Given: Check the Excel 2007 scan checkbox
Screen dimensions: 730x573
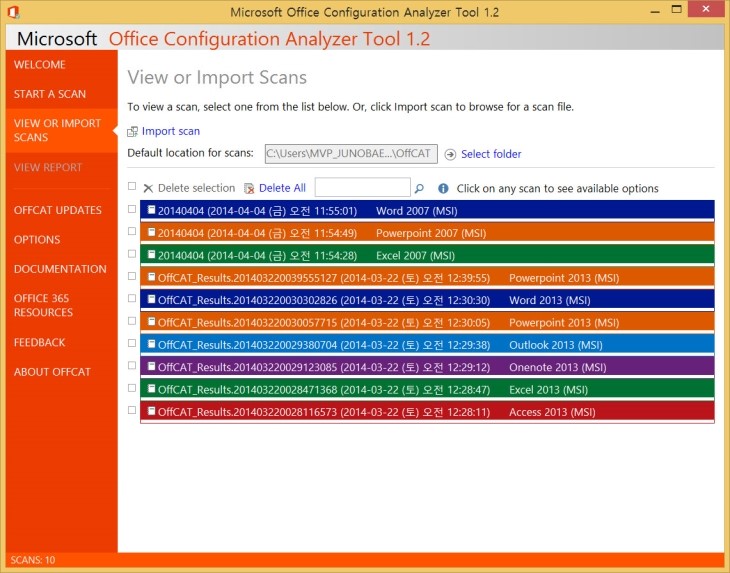Looking at the screenshot, I should tap(132, 254).
